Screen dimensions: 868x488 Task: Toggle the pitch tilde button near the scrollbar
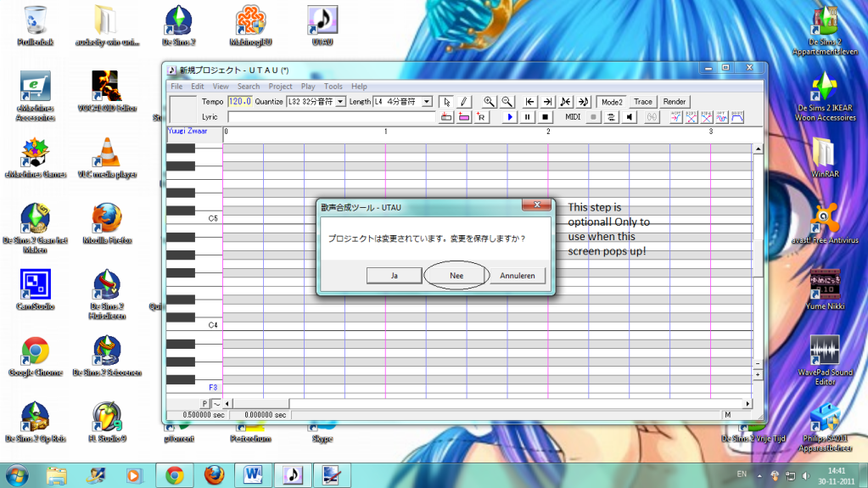click(216, 403)
